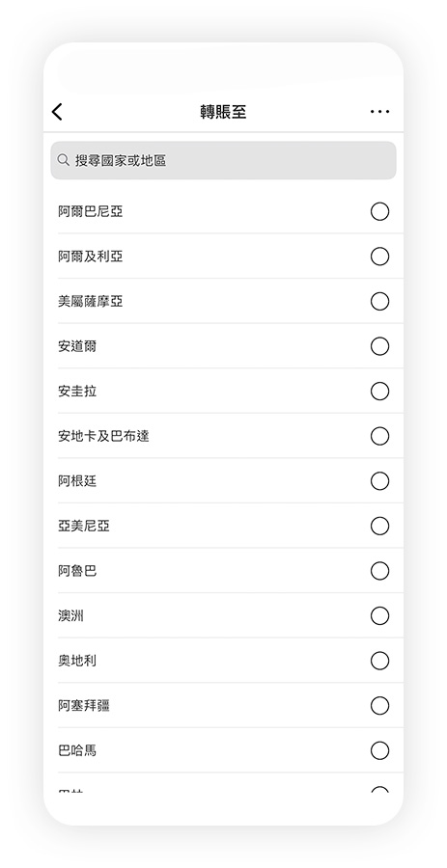This screenshot has height=868, width=447.
Task: Select the 奧地利 radio button
Action: (379, 661)
